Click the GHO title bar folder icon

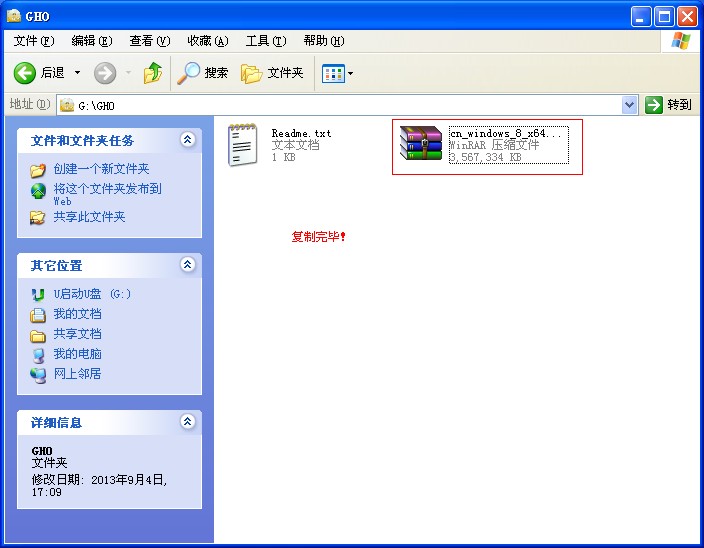click(14, 16)
